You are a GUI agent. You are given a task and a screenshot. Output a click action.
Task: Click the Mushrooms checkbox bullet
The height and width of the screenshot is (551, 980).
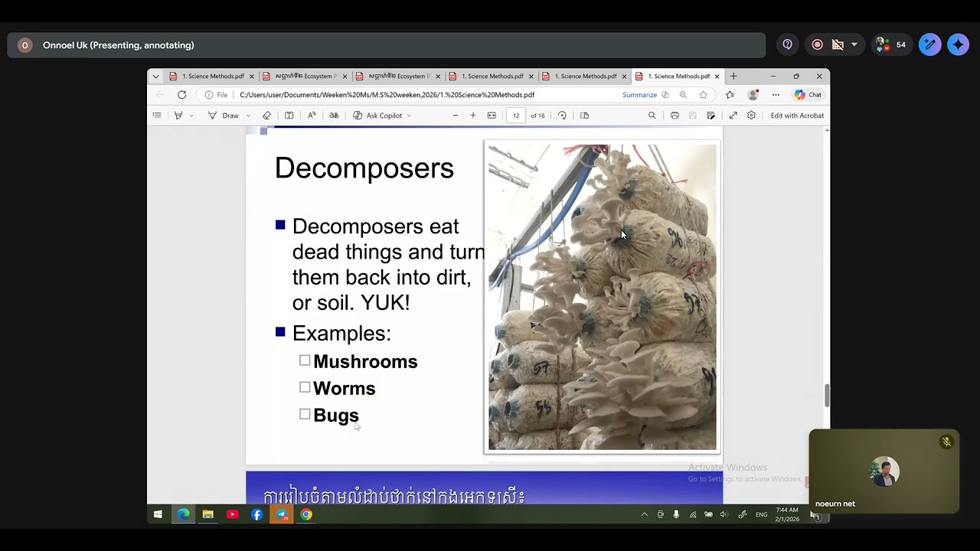305,360
